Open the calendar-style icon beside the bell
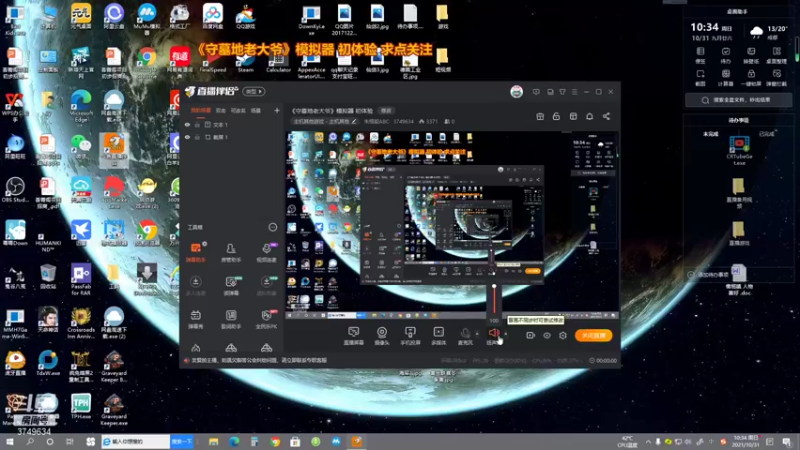Screen dimensions: 800x450 573,116
